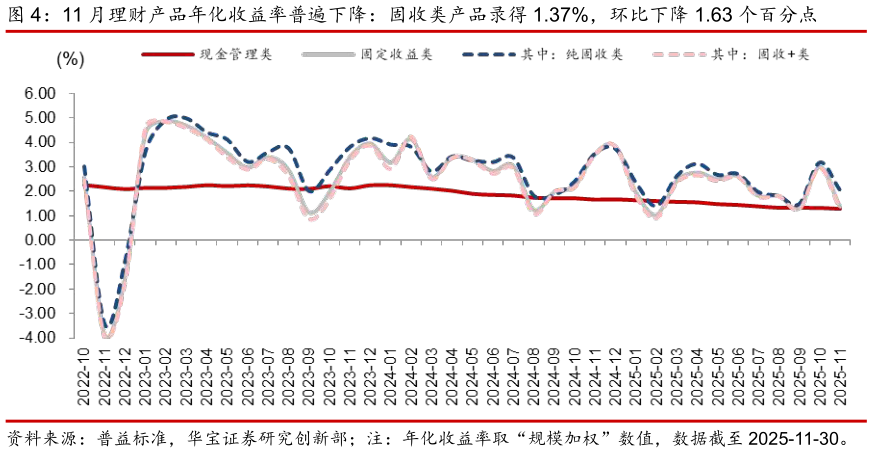This screenshot has width=872, height=453.
Task: Click the (%) unit label
Action: 70,59
